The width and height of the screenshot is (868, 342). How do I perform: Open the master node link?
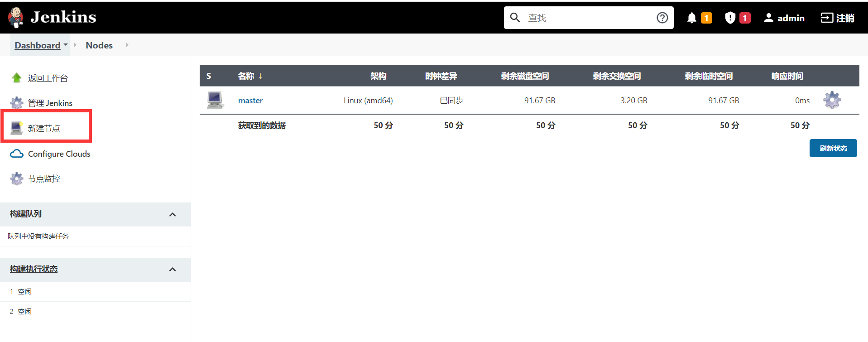click(x=250, y=101)
